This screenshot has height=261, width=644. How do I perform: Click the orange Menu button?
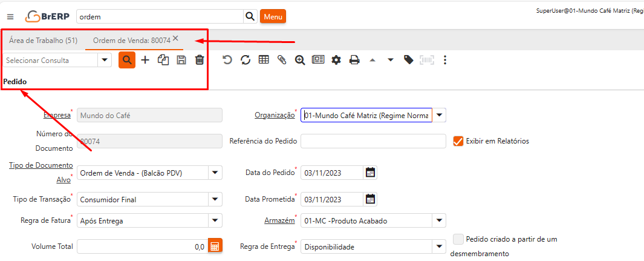pyautogui.click(x=273, y=17)
